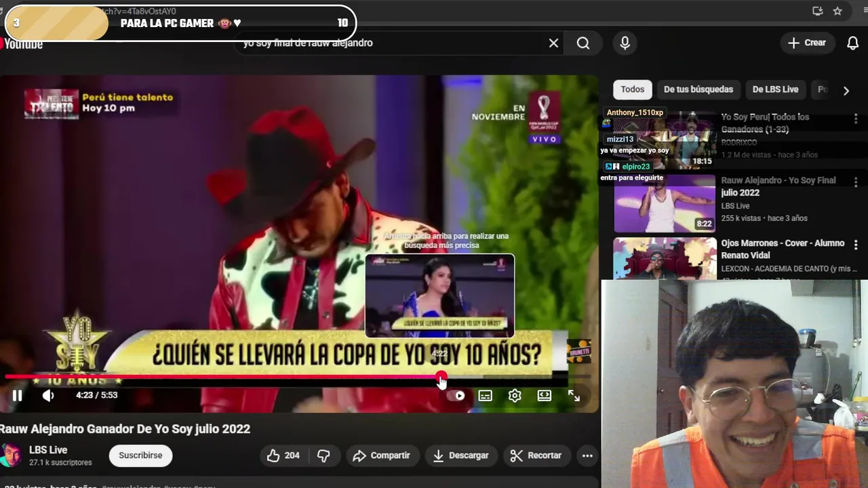868x488 pixels.
Task: Toggle the autoplay switch in player
Action: [x=456, y=396]
